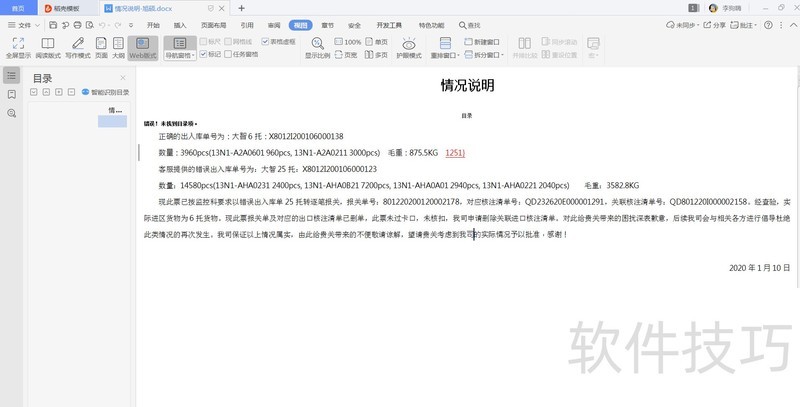Click the redo arrow icon
This screenshot has height=407, width=800.
[x=118, y=24]
